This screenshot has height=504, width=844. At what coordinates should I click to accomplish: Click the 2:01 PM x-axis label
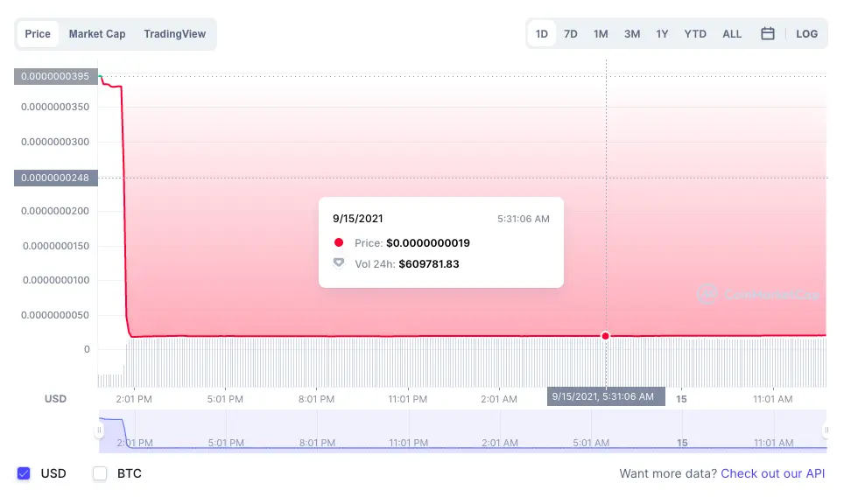134,399
